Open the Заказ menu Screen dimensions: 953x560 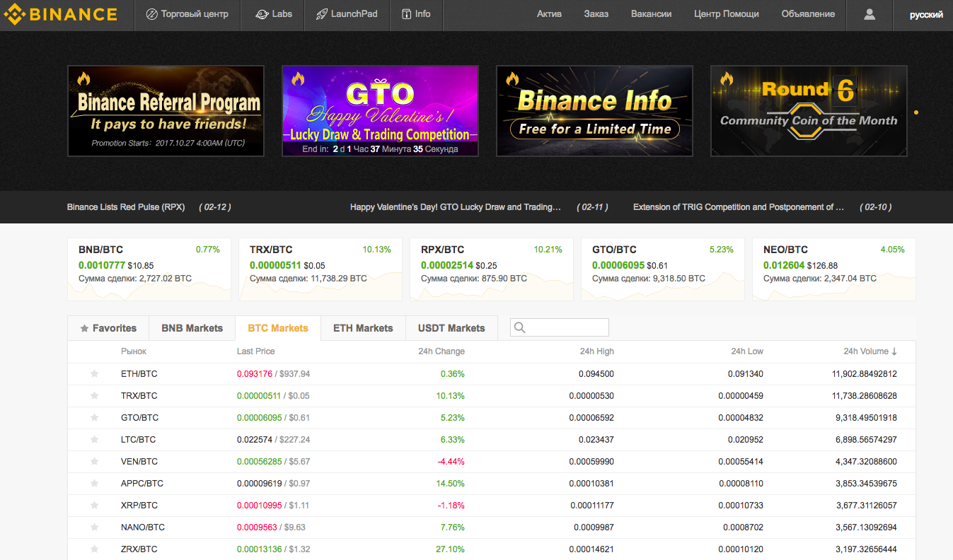click(x=596, y=14)
